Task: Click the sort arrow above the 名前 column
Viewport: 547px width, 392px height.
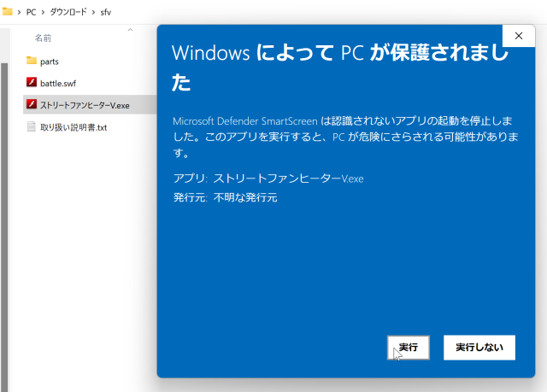Action: (x=130, y=30)
